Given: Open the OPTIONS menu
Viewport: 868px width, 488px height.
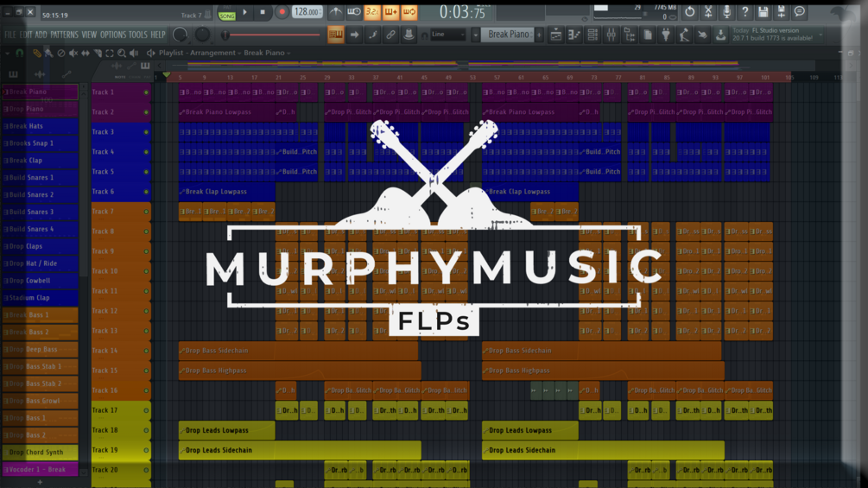Looking at the screenshot, I should (x=113, y=35).
